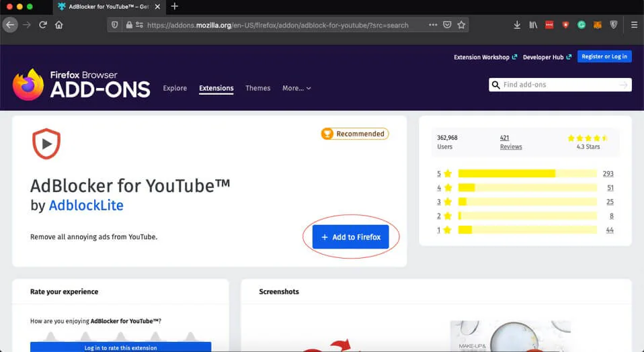Open the 421 Reviews link
The width and height of the screenshot is (644, 352).
coord(511,142)
